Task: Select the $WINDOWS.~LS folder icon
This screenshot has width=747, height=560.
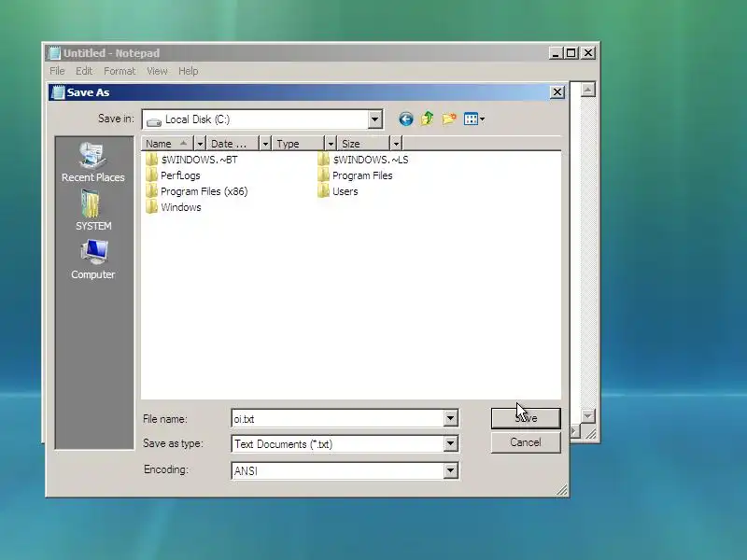Action: 323,159
